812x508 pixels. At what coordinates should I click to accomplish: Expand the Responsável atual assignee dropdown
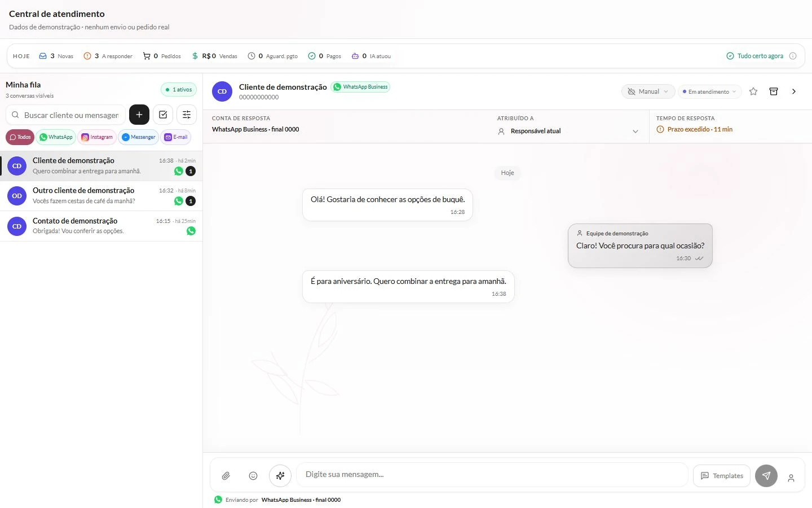click(568, 131)
